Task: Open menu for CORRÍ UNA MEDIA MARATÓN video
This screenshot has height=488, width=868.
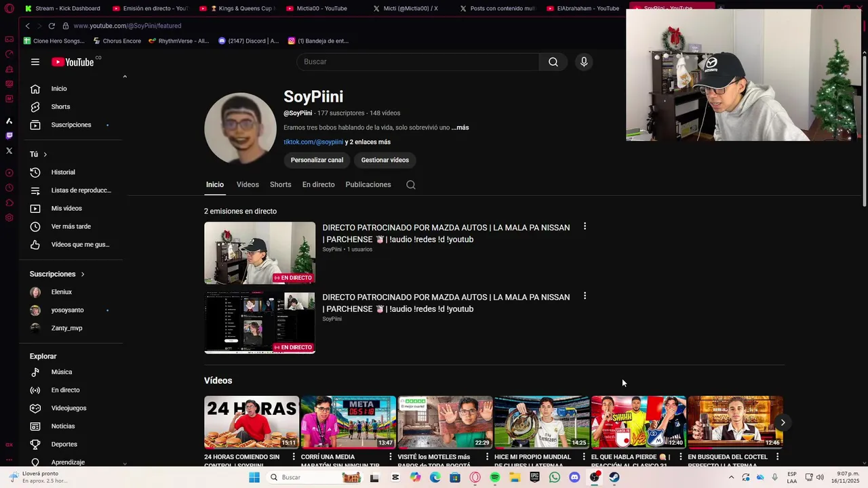Action: coord(391,457)
